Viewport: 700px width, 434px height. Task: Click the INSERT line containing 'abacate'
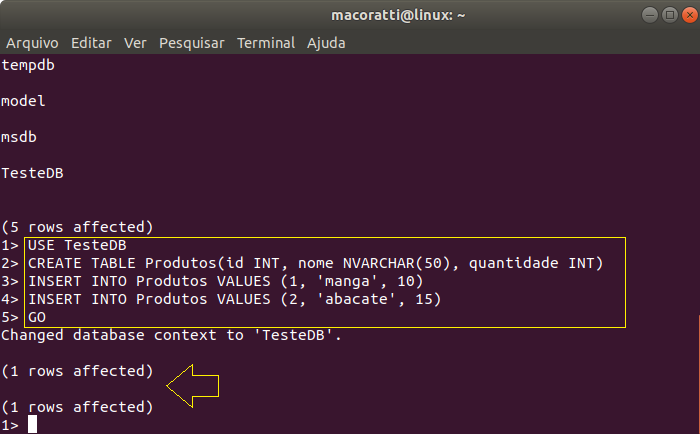[x=234, y=299]
